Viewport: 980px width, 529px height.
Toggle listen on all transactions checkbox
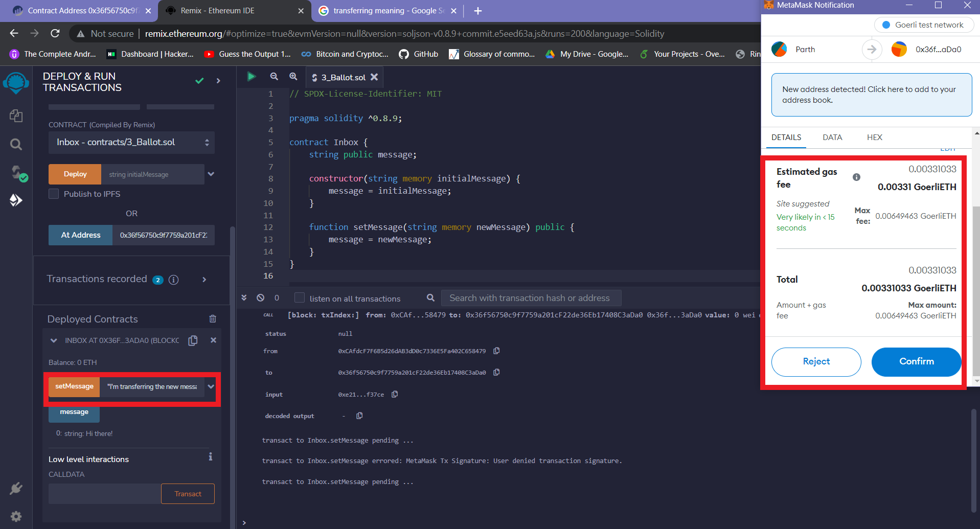click(x=300, y=297)
